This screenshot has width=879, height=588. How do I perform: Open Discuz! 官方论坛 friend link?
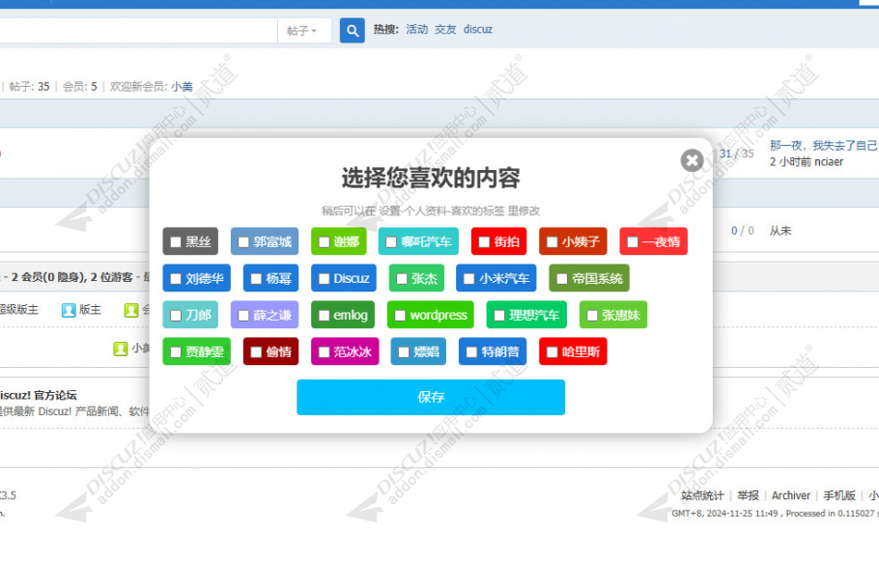pyautogui.click(x=38, y=395)
